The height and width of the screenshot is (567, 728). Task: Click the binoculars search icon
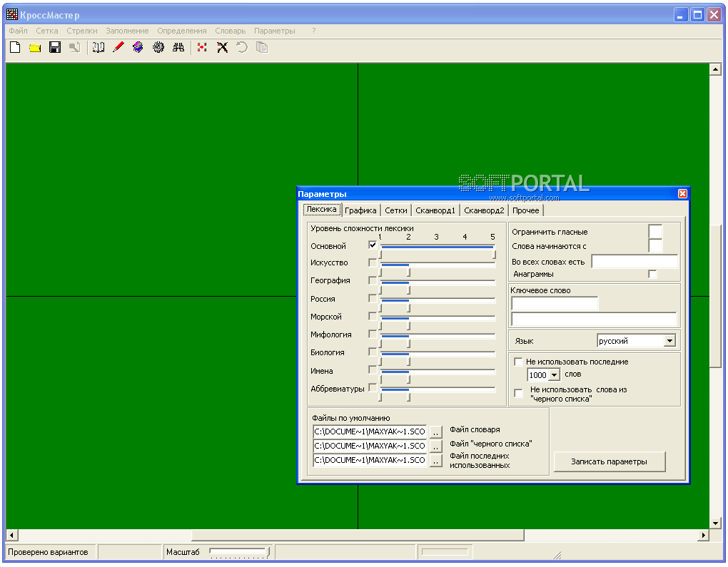click(x=178, y=48)
